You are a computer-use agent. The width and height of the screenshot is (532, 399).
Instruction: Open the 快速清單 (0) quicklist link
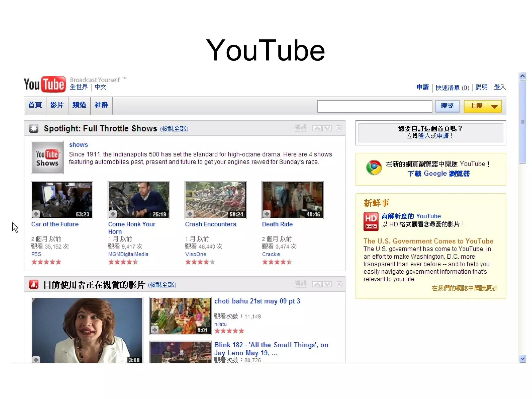point(452,88)
